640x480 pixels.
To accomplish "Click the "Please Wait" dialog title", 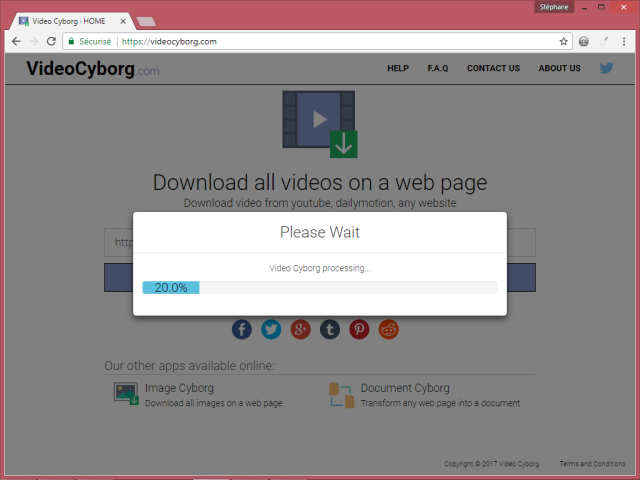I will tap(320, 232).
